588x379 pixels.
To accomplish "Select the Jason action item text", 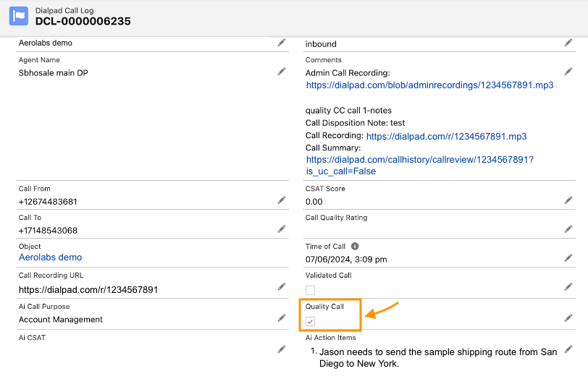I will pos(438,357).
